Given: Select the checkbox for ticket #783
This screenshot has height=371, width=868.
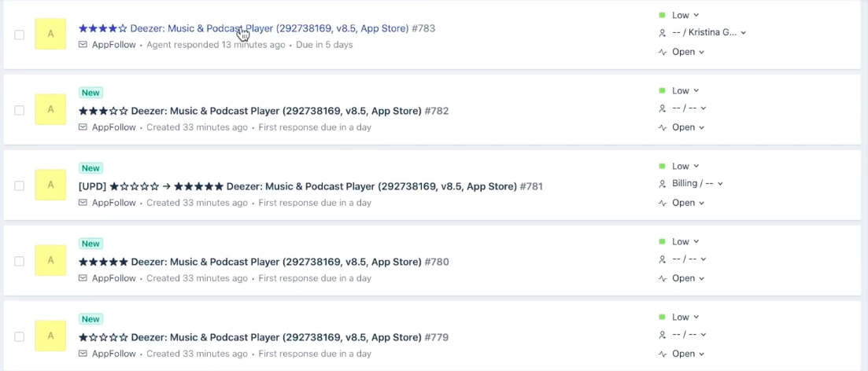Looking at the screenshot, I should [x=20, y=35].
